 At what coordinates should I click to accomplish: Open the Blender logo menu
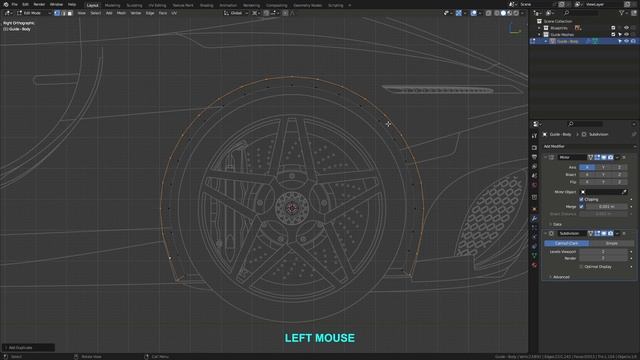click(x=5, y=4)
